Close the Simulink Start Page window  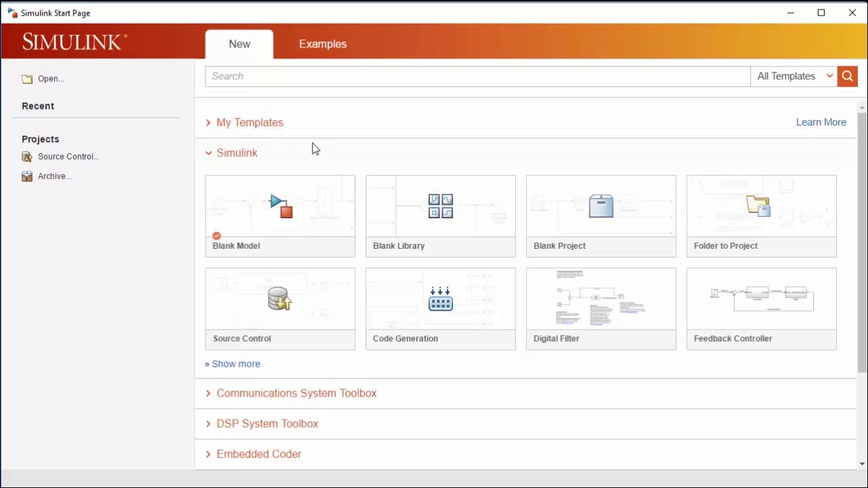852,13
